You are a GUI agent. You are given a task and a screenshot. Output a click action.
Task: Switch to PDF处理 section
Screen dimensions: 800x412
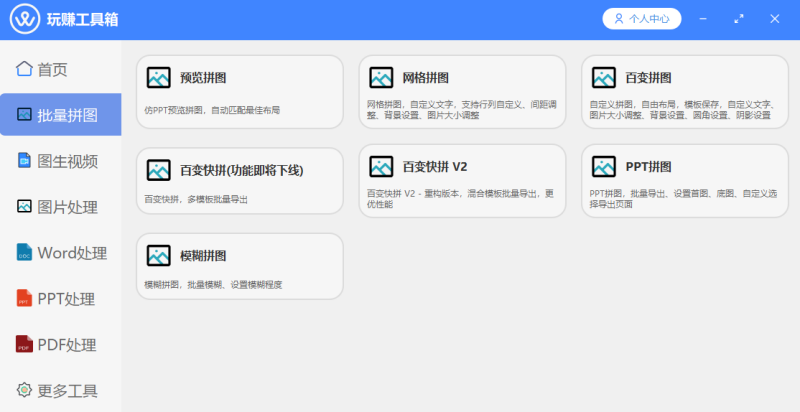61,344
